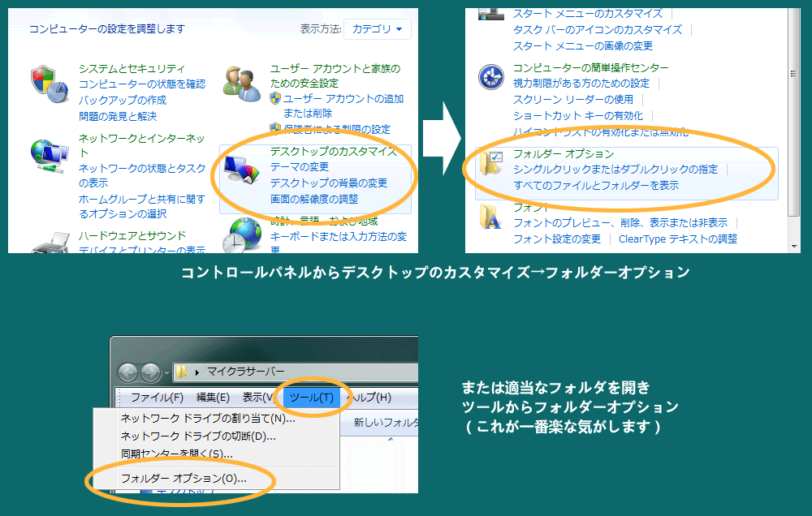This screenshot has height=516, width=812.
Task: Click the Hardware and Sound printer icon
Action: (x=50, y=243)
